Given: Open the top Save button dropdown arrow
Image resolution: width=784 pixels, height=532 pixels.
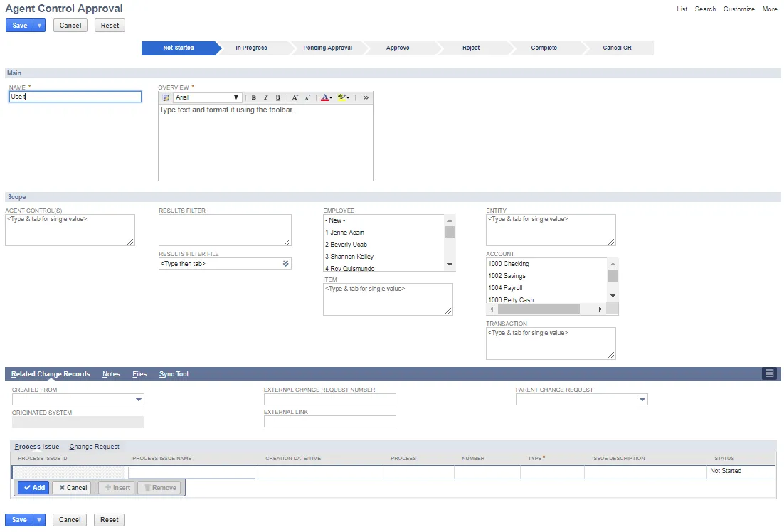Looking at the screenshot, I should point(39,26).
